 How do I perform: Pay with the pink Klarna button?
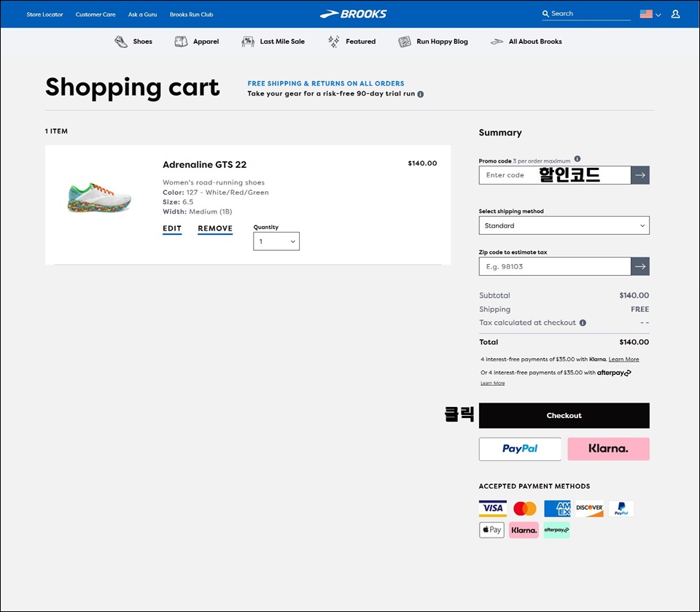coord(608,449)
